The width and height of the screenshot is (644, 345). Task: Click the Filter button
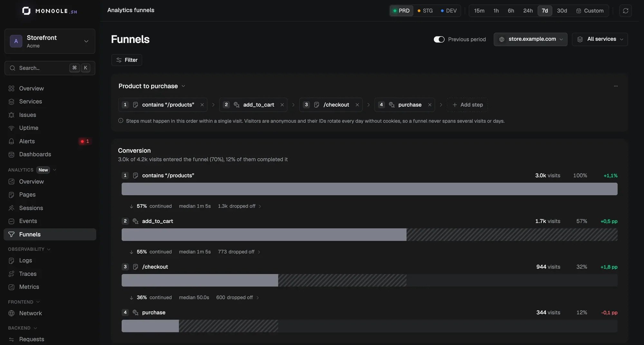pyautogui.click(x=127, y=60)
